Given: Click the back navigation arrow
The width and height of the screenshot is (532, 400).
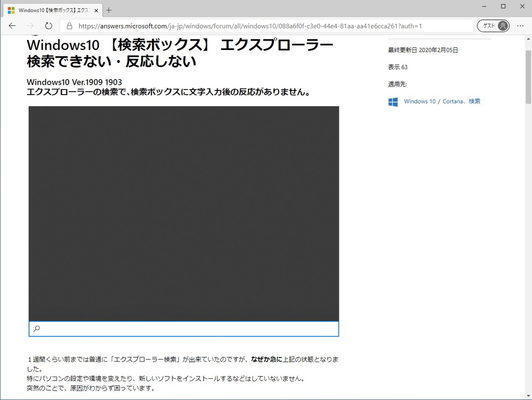Looking at the screenshot, I should click(x=12, y=25).
